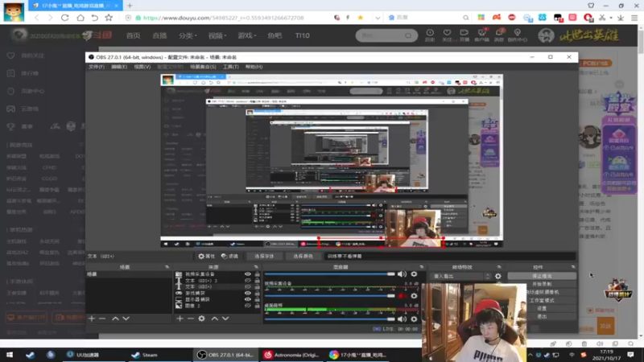Open the browser hamburger menu
Viewport: 644px width, 362px height.
[x=634, y=18]
